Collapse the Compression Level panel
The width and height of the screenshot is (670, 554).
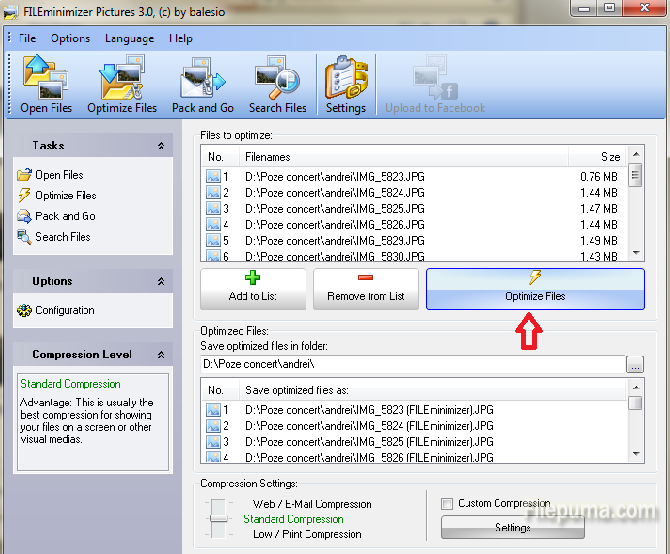click(161, 355)
